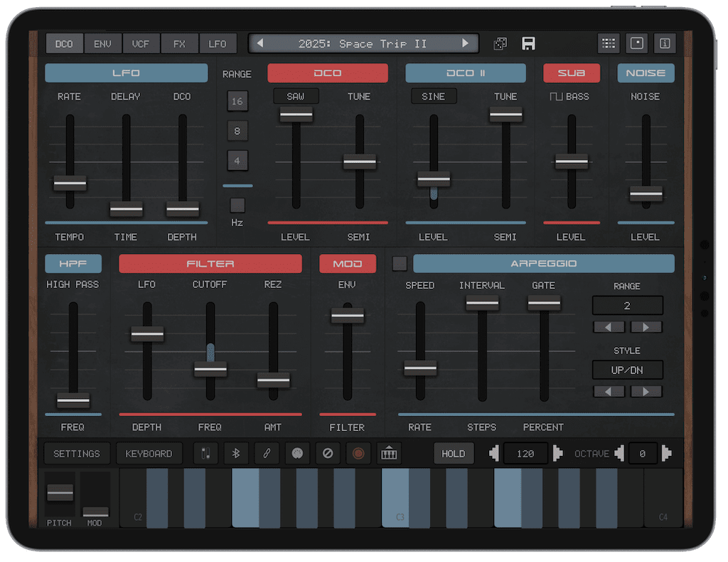728x562 pixels.
Task: Switch to the FX tab
Action: pyautogui.click(x=179, y=43)
